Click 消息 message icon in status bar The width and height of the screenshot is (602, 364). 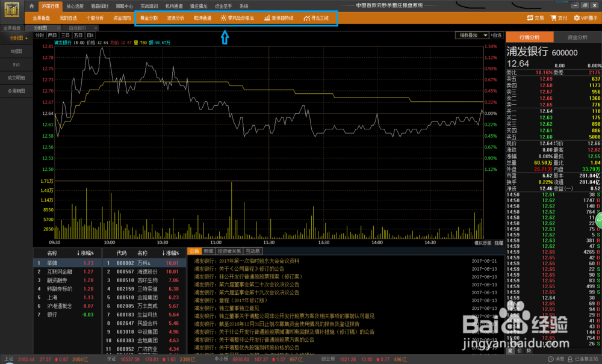coord(556,359)
